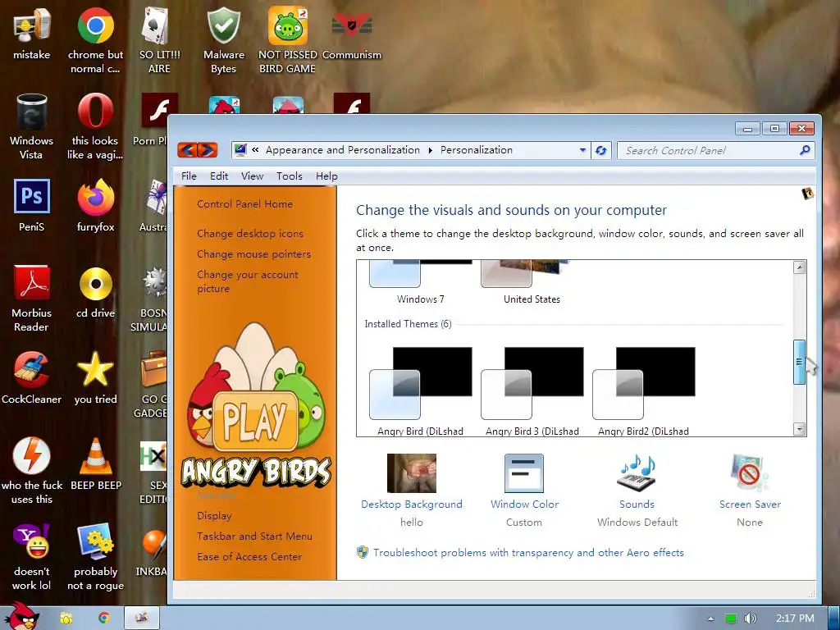Click the taskbar clock showing 2:17 PM
The width and height of the screenshot is (840, 630).
pyautogui.click(x=795, y=619)
